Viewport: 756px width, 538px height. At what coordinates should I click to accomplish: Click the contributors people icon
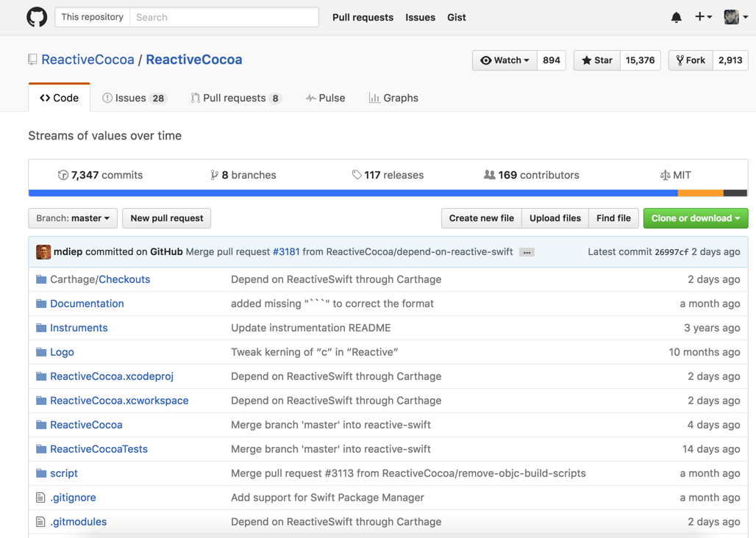coord(489,175)
